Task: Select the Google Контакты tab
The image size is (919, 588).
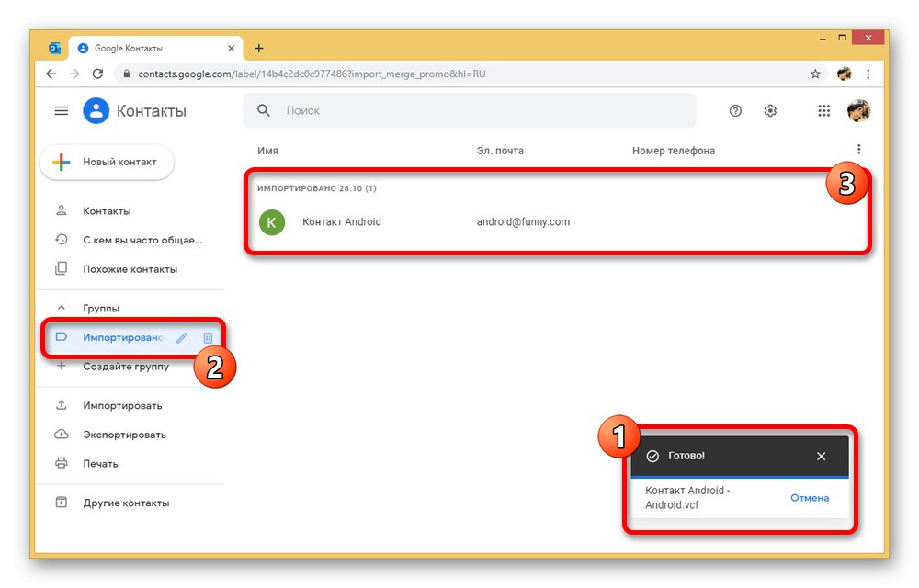Action: click(156, 48)
